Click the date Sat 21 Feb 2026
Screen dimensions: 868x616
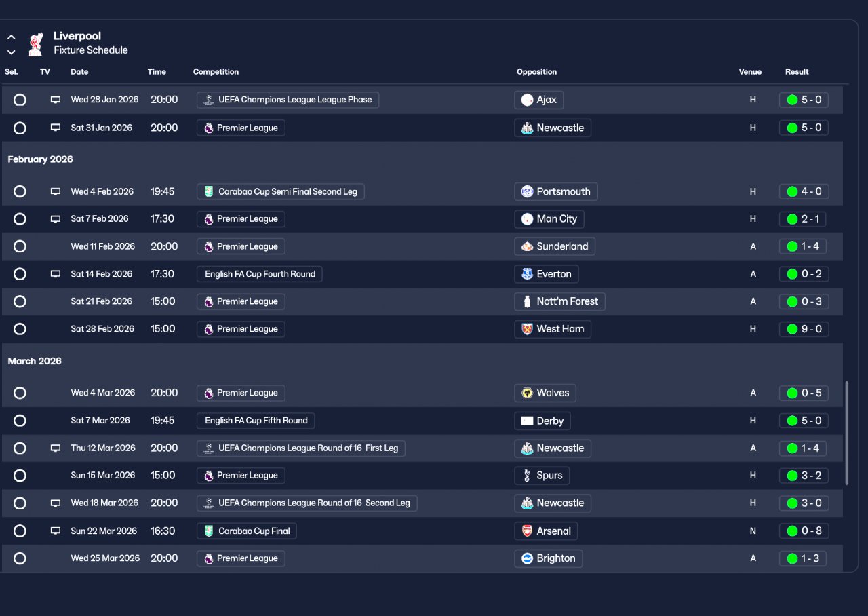(102, 301)
